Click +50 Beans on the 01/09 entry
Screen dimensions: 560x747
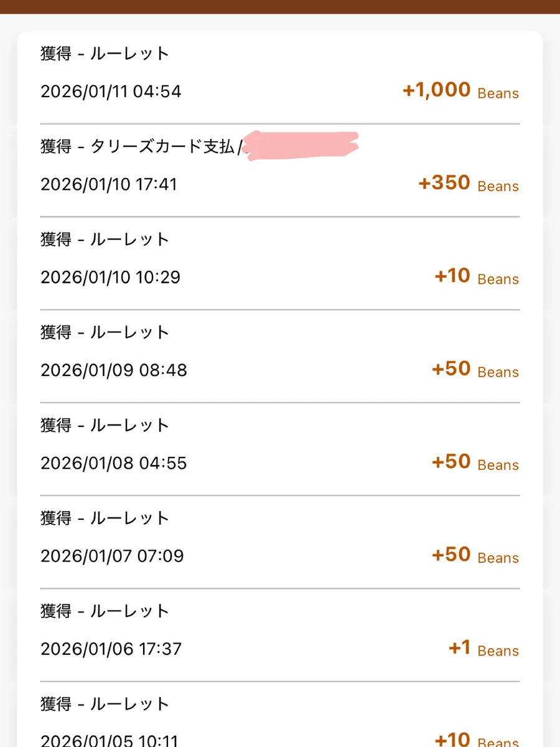(475, 369)
